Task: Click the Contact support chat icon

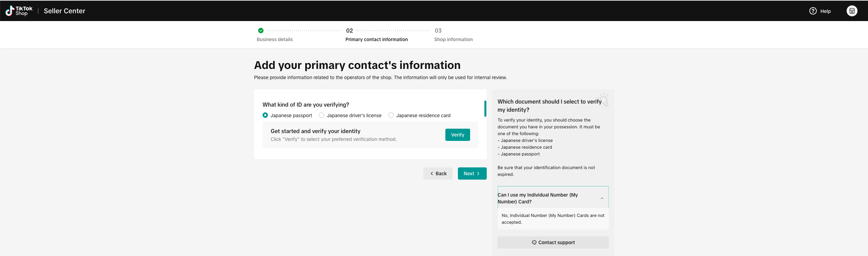Action: [534, 242]
